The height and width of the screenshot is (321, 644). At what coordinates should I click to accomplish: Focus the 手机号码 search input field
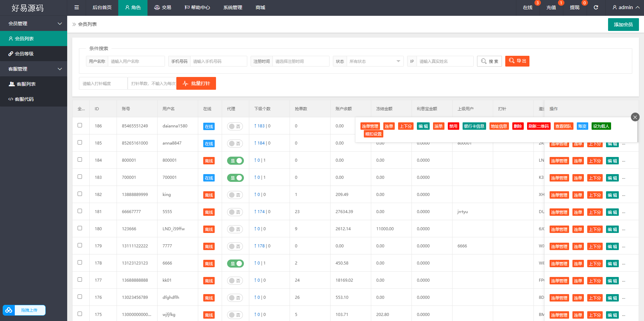(x=218, y=61)
